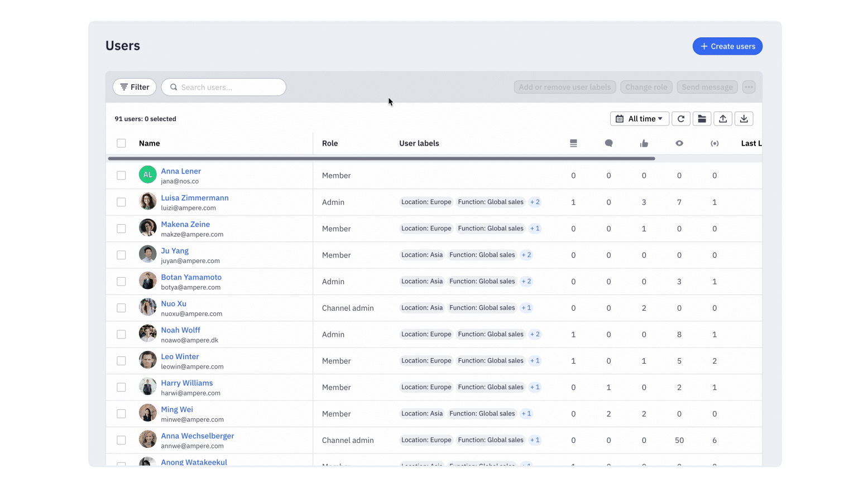Open the three-dot more actions menu
The image size is (868, 488).
point(749,87)
